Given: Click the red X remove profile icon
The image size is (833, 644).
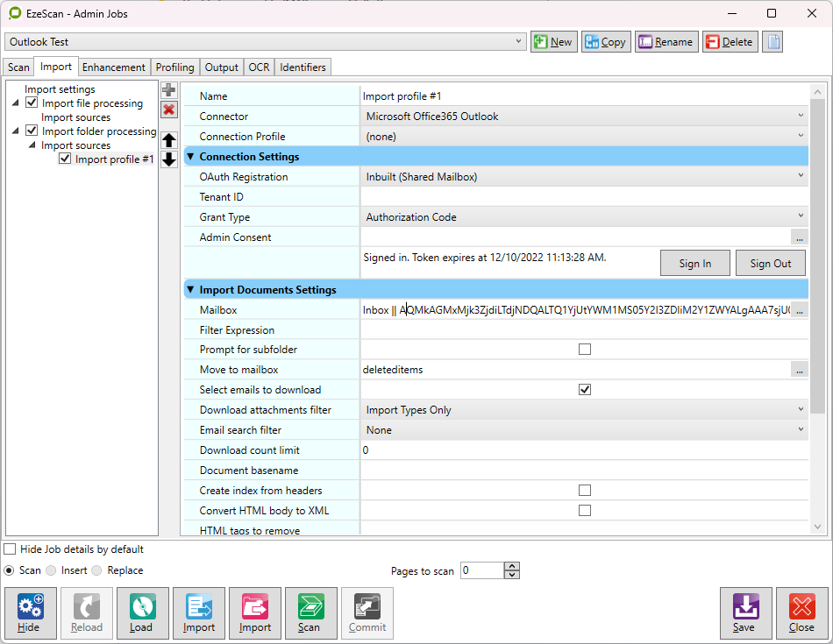Looking at the screenshot, I should pos(169,110).
